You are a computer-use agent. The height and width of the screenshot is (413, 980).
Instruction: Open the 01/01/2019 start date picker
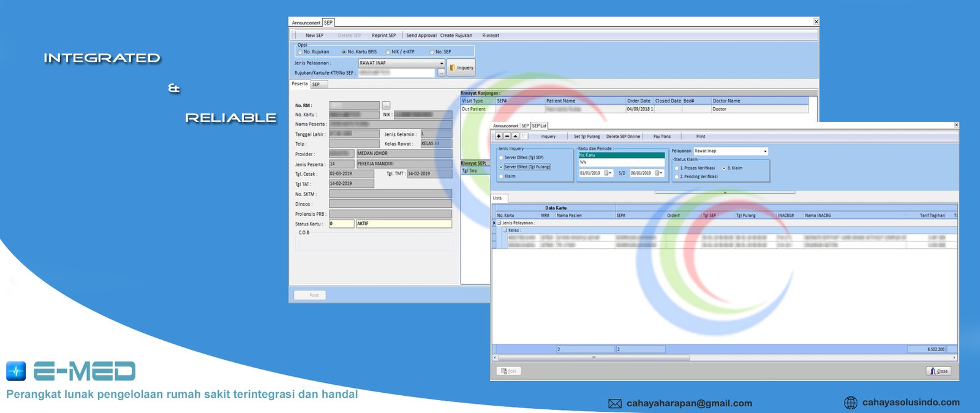tap(609, 173)
